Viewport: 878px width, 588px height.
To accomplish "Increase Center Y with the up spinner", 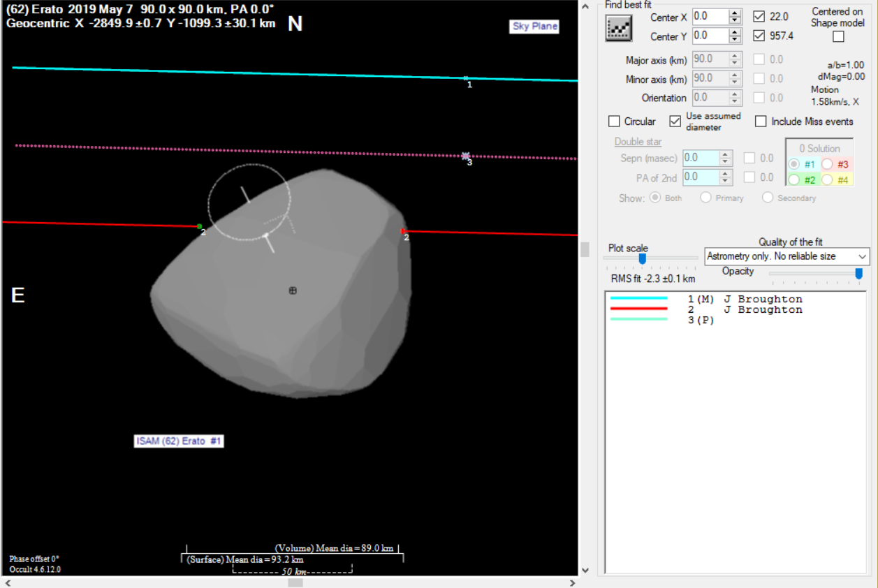I will tap(735, 31).
